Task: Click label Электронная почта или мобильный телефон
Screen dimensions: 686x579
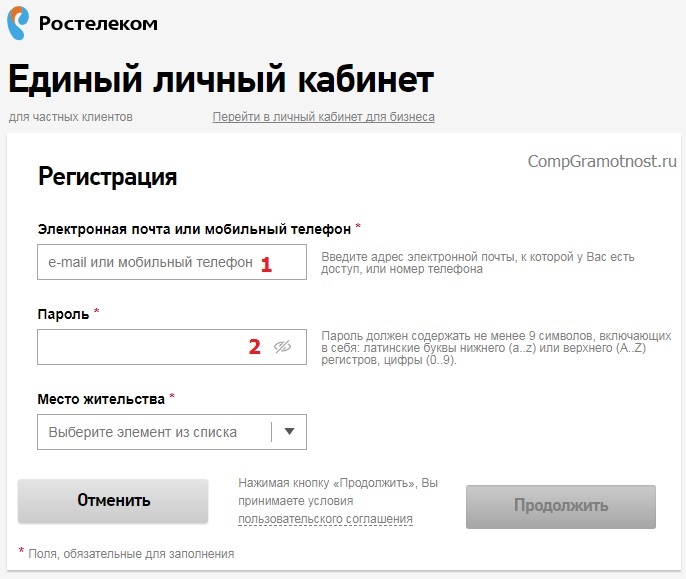Action: pyautogui.click(x=194, y=229)
